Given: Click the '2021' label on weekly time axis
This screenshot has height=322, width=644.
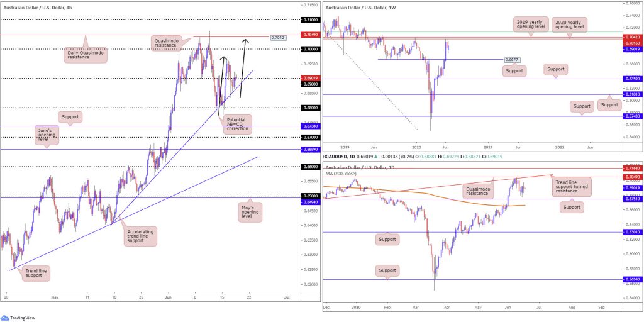Looking at the screenshot, I should 488,147.
